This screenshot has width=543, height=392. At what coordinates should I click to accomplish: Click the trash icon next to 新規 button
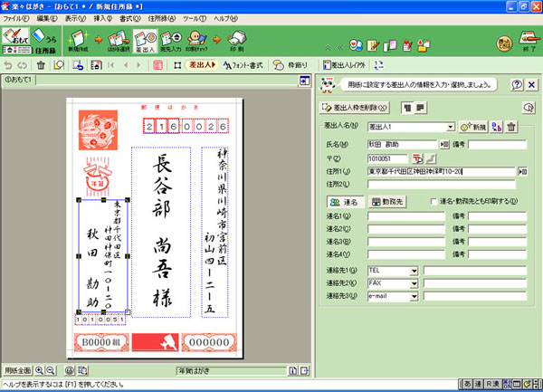pyautogui.click(x=512, y=127)
